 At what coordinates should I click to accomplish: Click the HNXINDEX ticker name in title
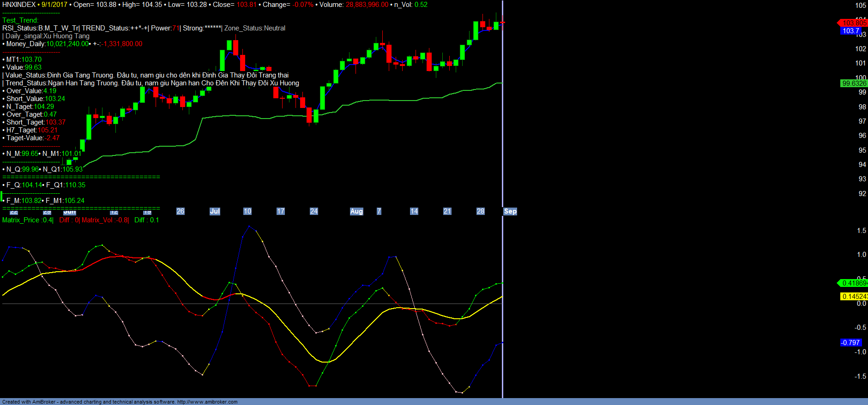coord(19,5)
